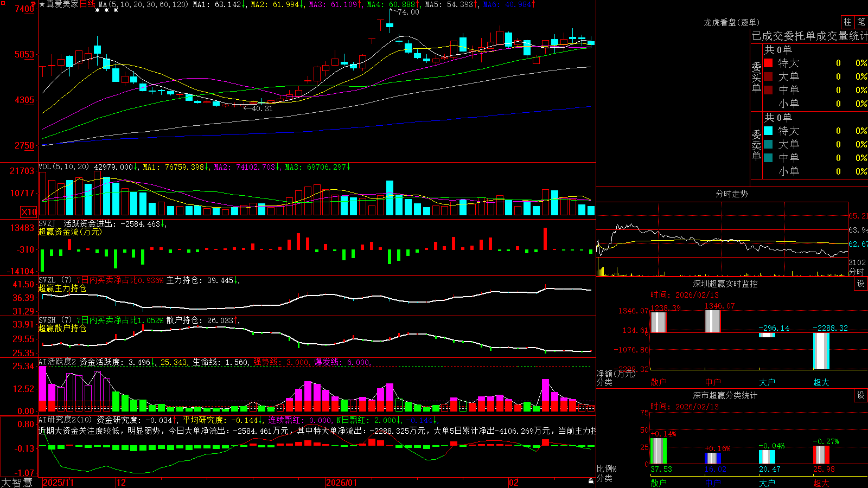Click the red 超大 bar labeled 25.98

click(821, 455)
